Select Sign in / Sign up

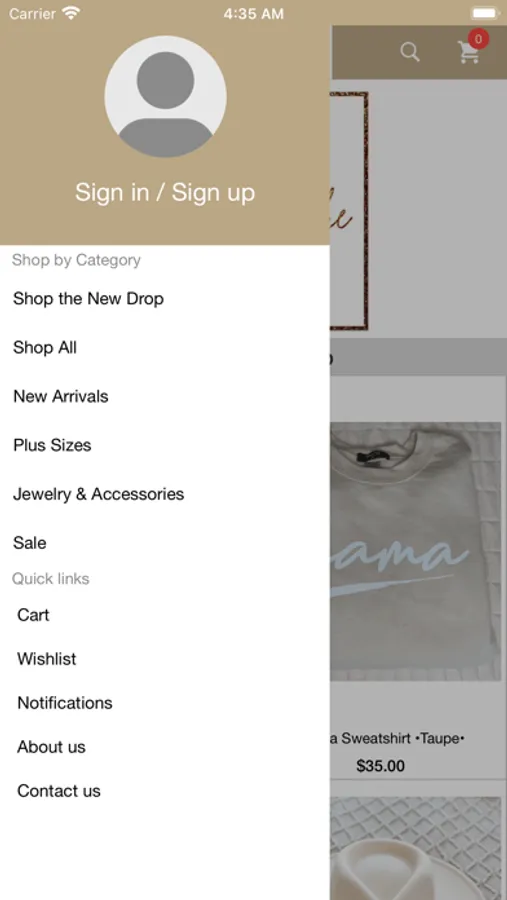pyautogui.click(x=165, y=192)
